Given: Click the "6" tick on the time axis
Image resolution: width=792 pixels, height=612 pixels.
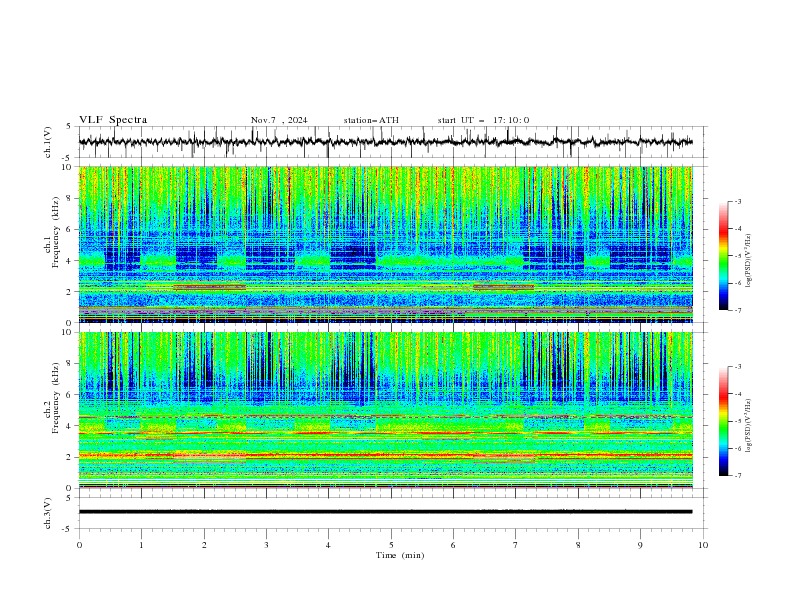Looking at the screenshot, I should click(453, 545).
